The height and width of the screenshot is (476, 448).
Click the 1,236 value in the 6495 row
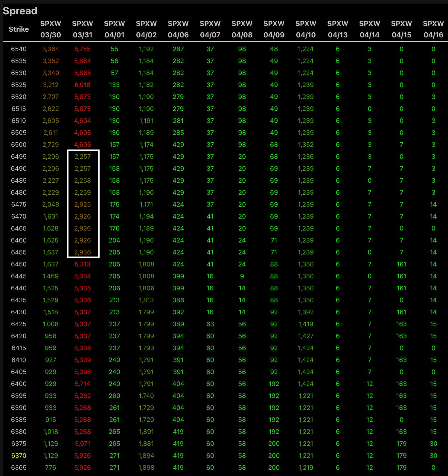click(306, 157)
